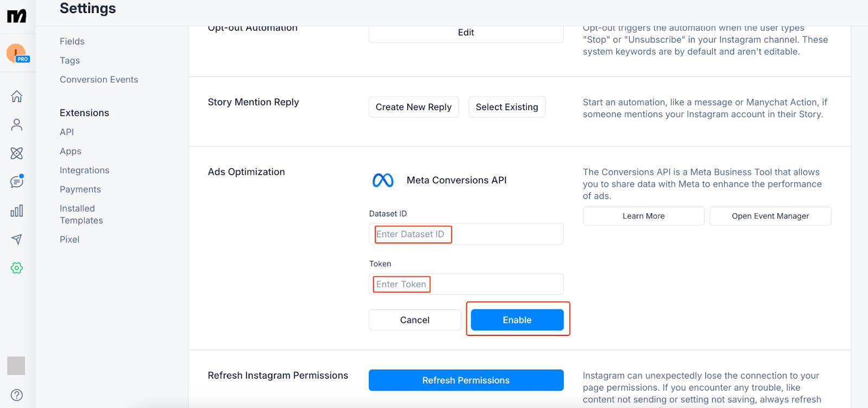Open the Integrations section
The width and height of the screenshot is (868, 408).
pyautogui.click(x=84, y=170)
